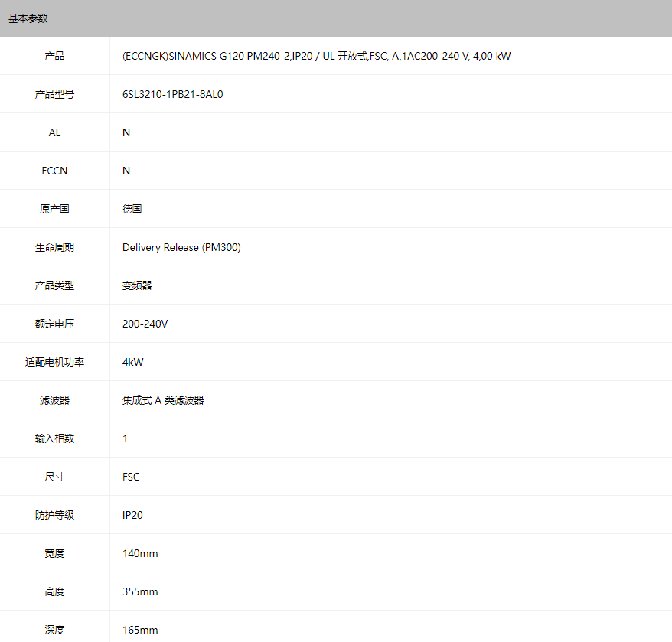Click the 生命周期 label
The height and width of the screenshot is (642, 672).
pos(54,247)
